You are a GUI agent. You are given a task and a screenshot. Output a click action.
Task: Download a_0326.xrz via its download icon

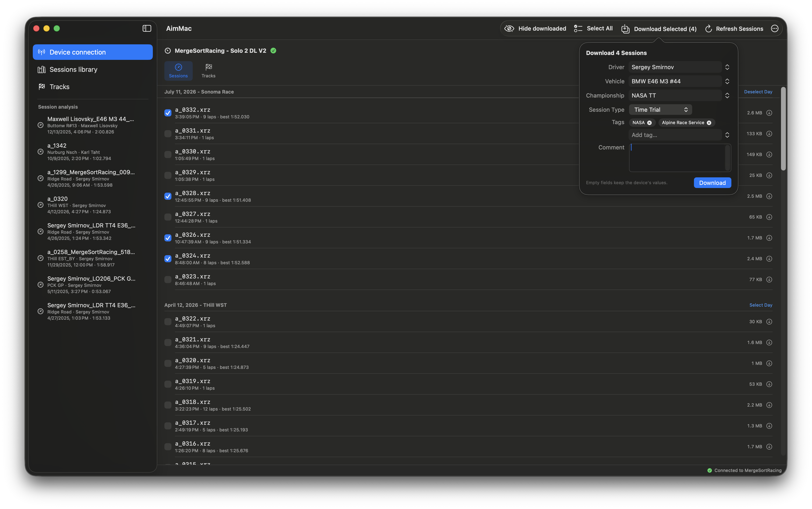769,238
